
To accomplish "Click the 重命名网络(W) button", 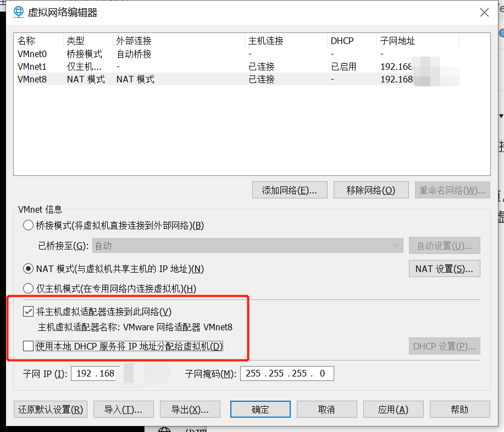I will point(452,190).
